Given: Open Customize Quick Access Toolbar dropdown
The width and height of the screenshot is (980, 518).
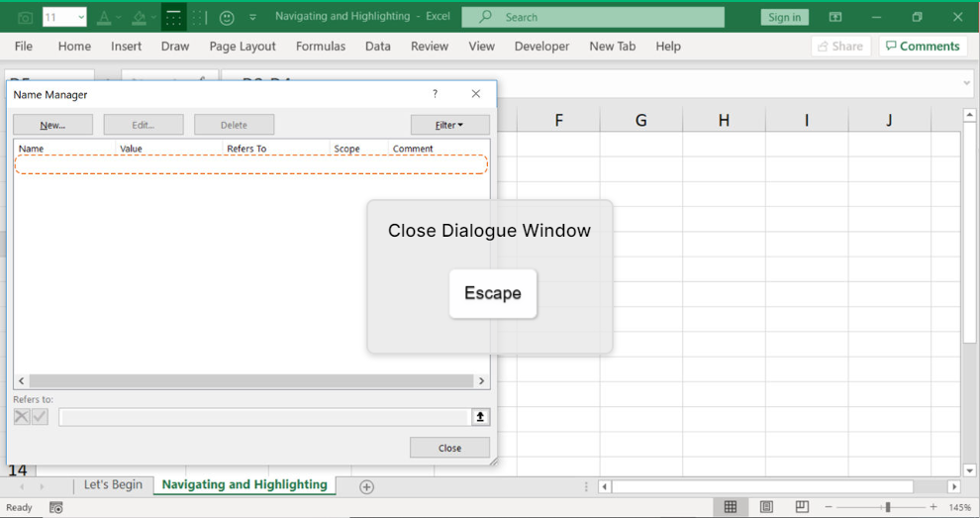Looking at the screenshot, I should pos(252,17).
